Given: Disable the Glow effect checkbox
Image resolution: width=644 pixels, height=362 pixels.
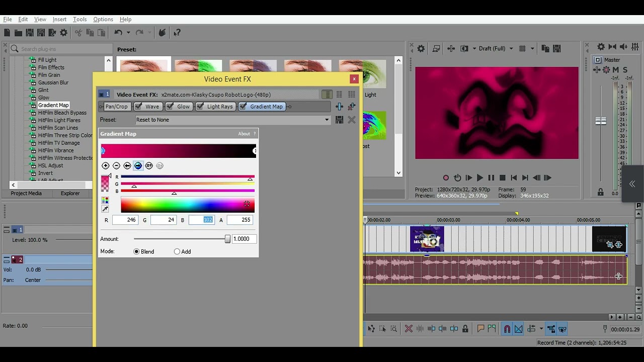Looking at the screenshot, I should (170, 107).
